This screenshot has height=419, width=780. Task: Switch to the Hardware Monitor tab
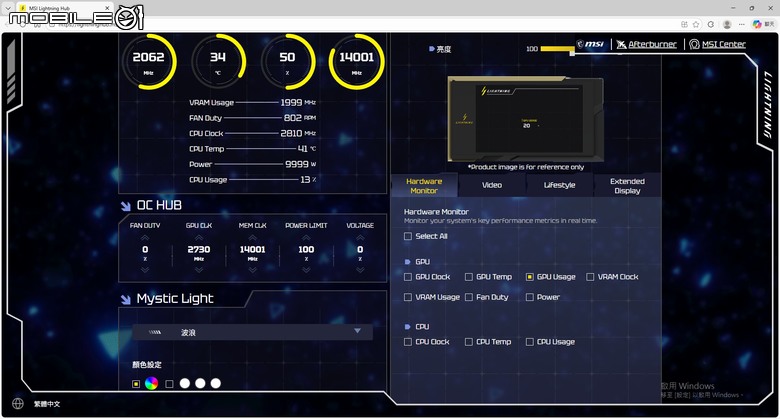(424, 186)
